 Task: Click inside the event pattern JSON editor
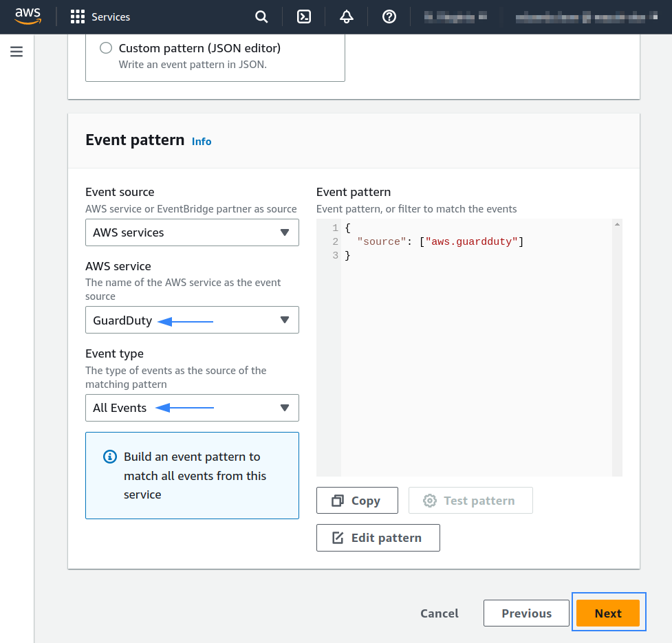(469, 347)
